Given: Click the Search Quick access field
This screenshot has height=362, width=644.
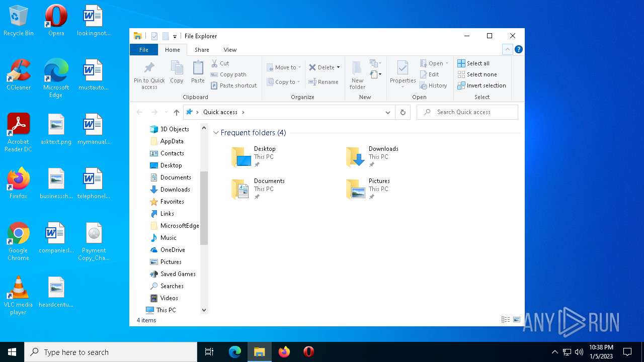Looking at the screenshot, I should point(467,112).
